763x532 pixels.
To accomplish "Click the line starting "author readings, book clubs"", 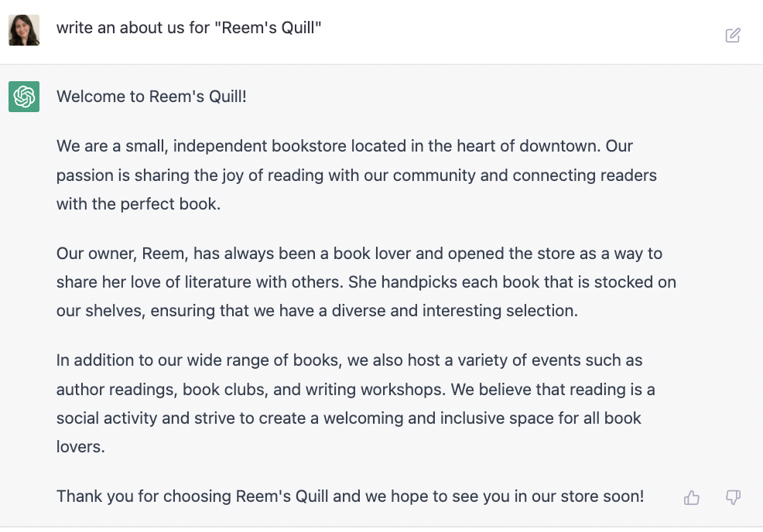I will [x=356, y=390].
